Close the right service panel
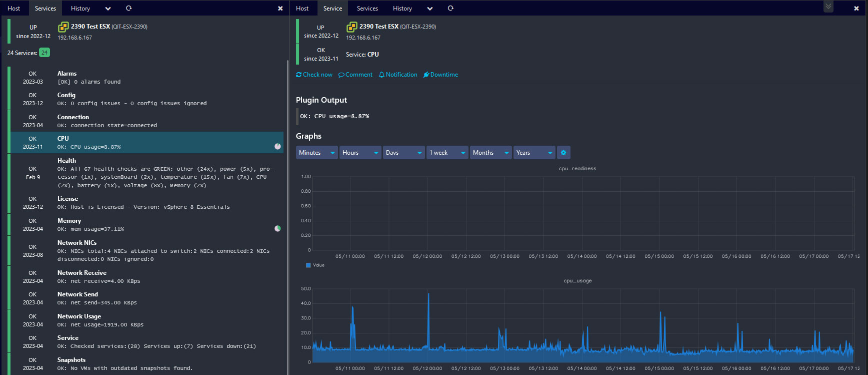Viewport: 868px width, 375px height. tap(856, 9)
